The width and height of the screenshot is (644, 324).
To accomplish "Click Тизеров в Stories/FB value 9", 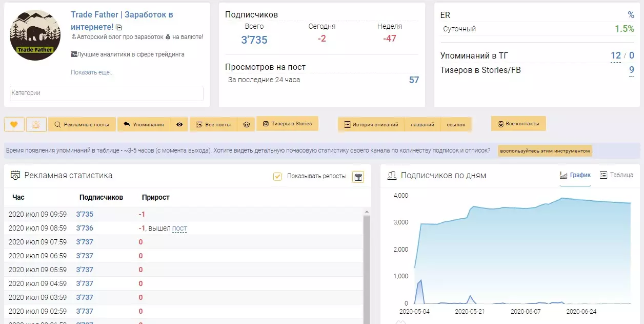I will 632,70.
